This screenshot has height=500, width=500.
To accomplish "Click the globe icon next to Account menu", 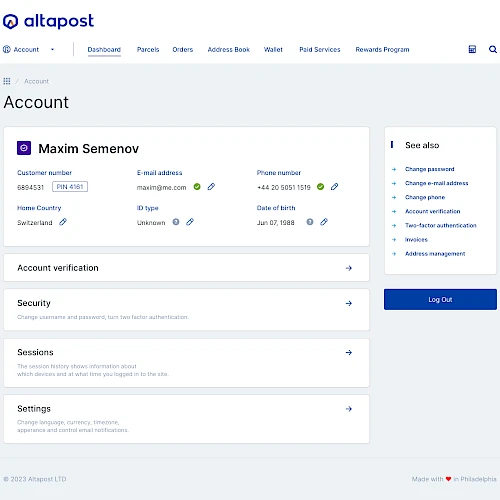I will [7, 49].
